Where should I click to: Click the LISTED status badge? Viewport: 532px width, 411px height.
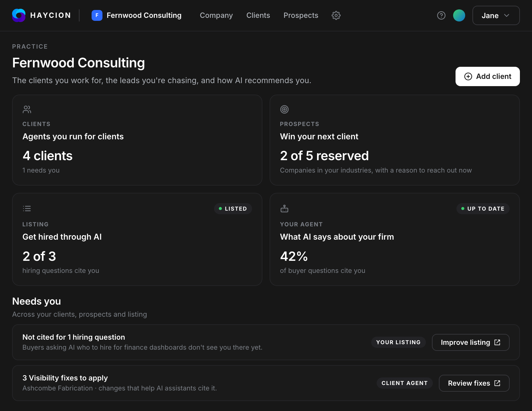[233, 209]
